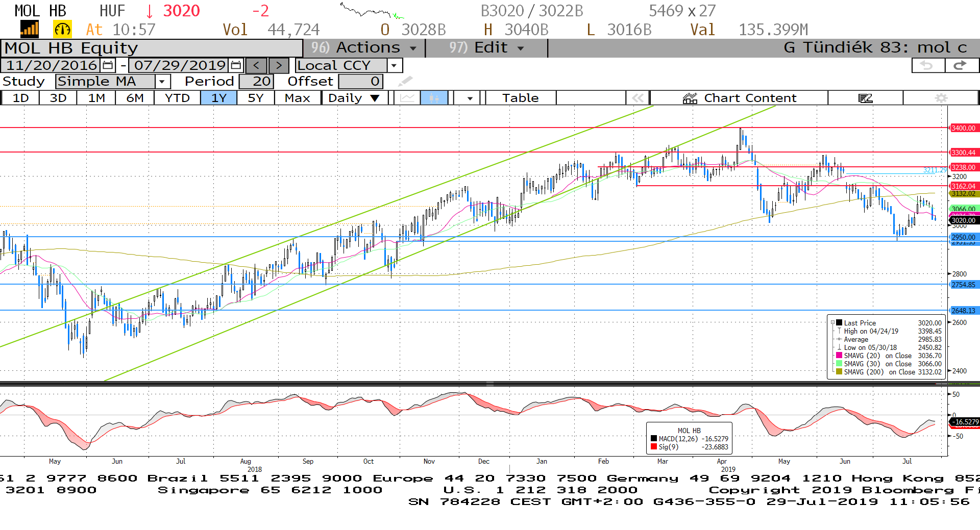The image size is (980, 530).
Task: Click the panel divider handle between charts
Action: [x=490, y=384]
